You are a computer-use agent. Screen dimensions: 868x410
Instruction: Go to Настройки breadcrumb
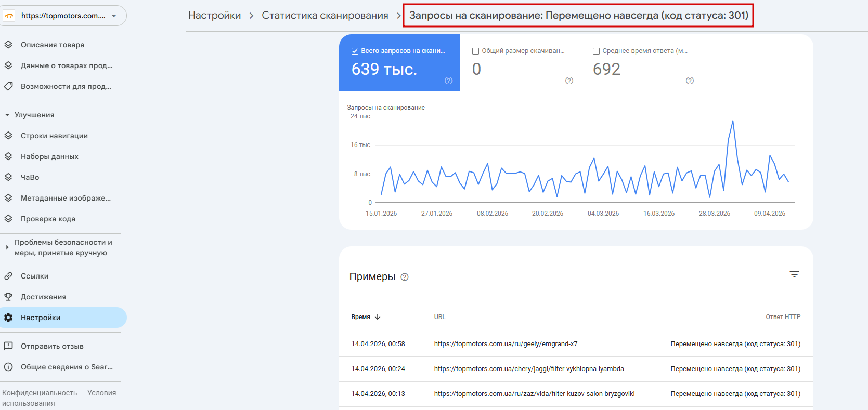tap(215, 16)
